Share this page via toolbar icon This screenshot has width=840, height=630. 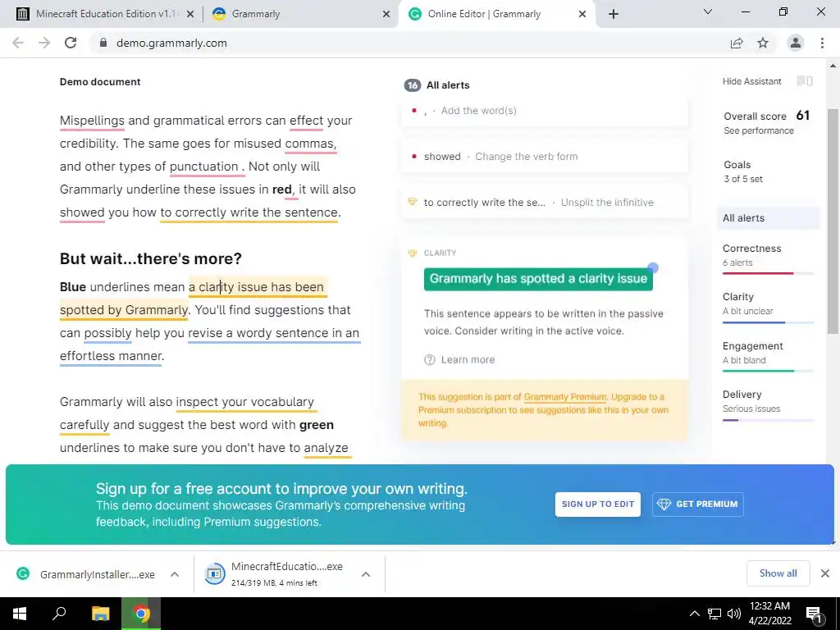click(x=737, y=43)
